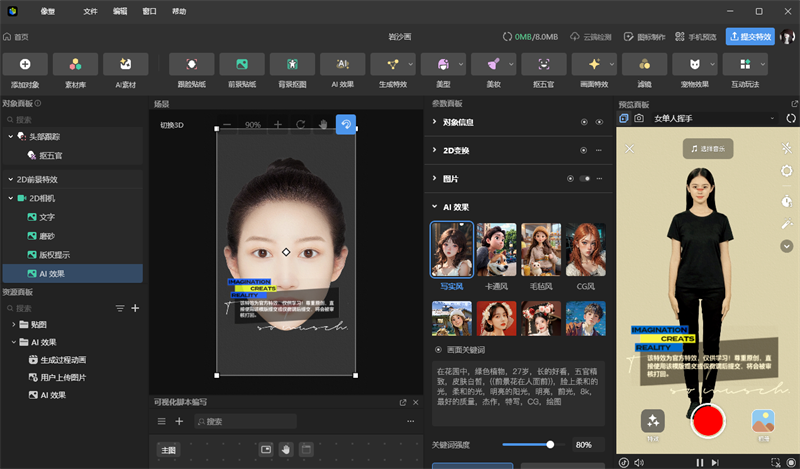800x469 pixels.
Task: Toggle the 图片 section enable switch
Action: click(585, 179)
